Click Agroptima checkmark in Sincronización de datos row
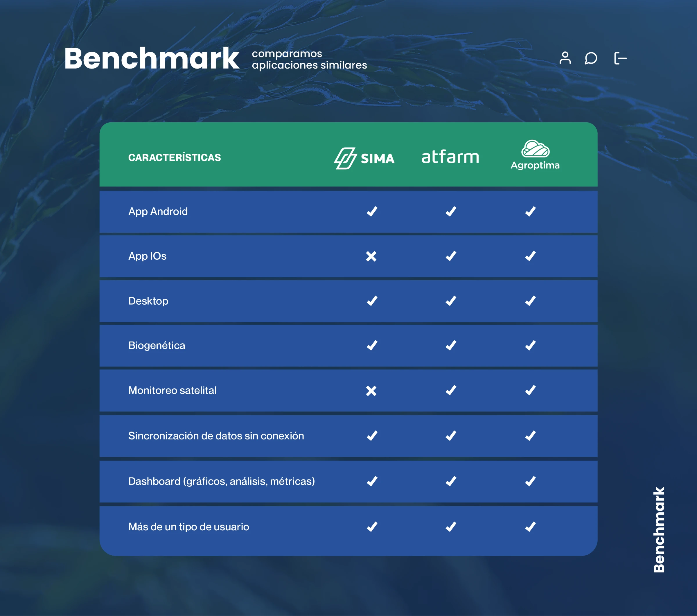The image size is (697, 616). 530,436
